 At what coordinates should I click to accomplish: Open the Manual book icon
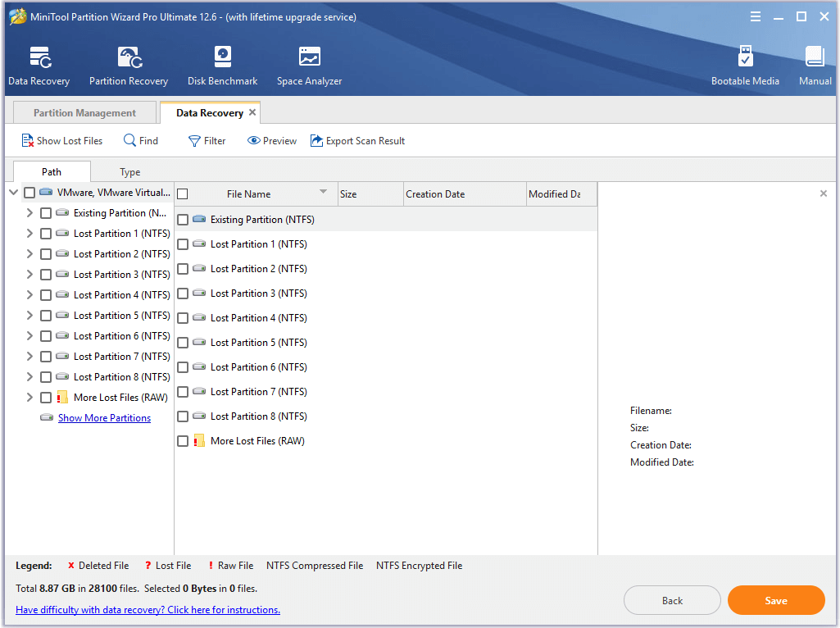point(815,57)
